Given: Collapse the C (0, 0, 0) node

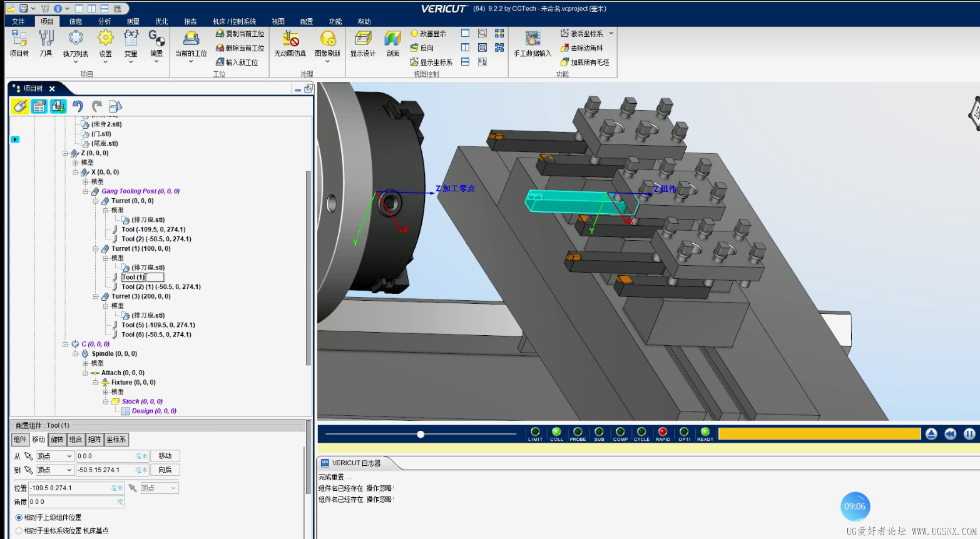Looking at the screenshot, I should point(65,345).
